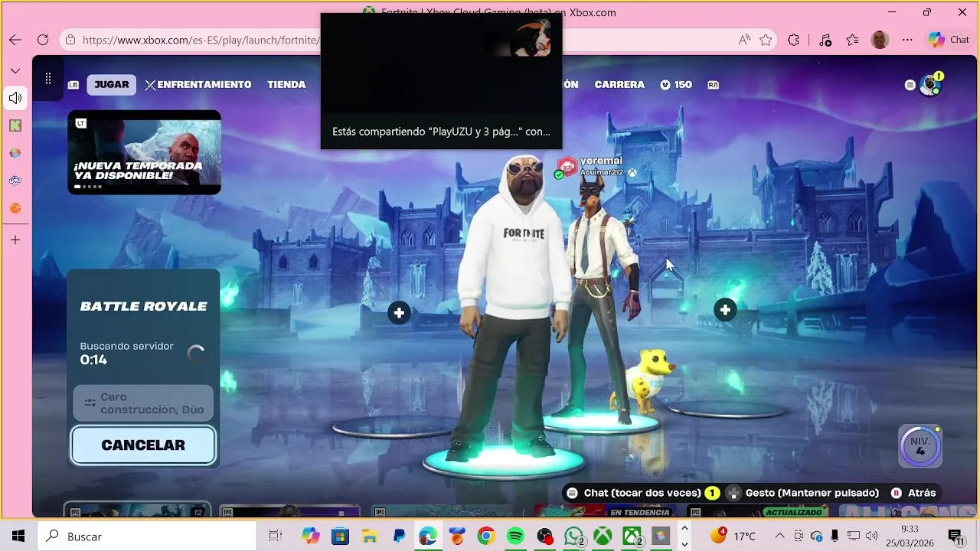Open the Fortnite hamburger menu icon
Image resolution: width=980 pixels, height=551 pixels.
(910, 85)
